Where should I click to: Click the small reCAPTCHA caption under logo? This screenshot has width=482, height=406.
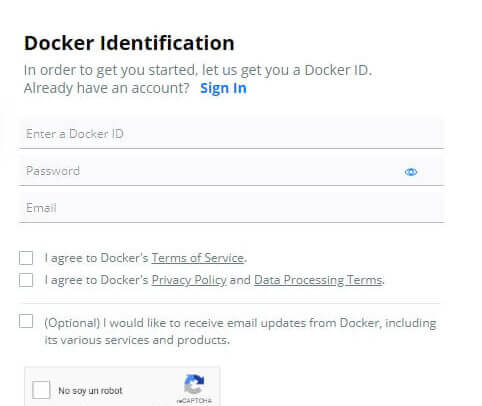point(194,400)
